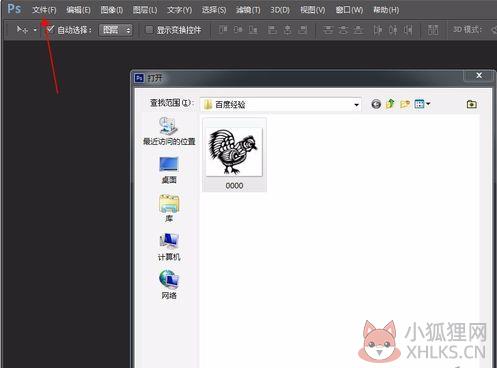497x368 pixels.
Task: Click the favorites folder icon at right
Action: pyautogui.click(x=471, y=104)
